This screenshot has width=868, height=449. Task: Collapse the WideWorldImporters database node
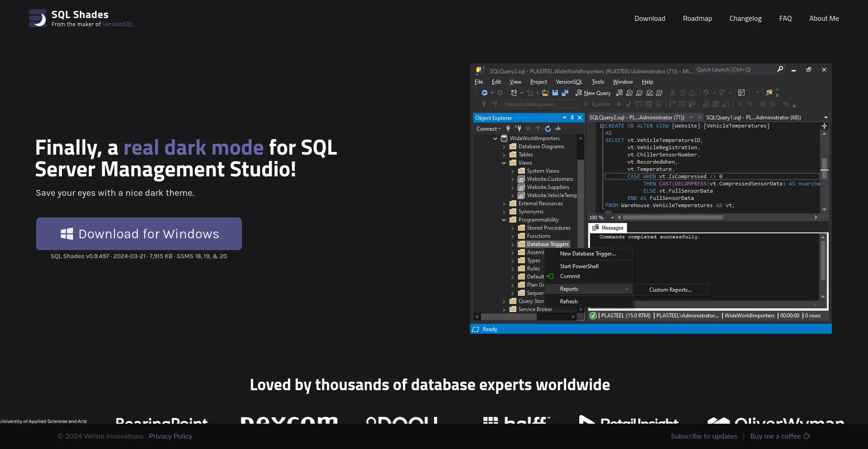click(x=495, y=138)
